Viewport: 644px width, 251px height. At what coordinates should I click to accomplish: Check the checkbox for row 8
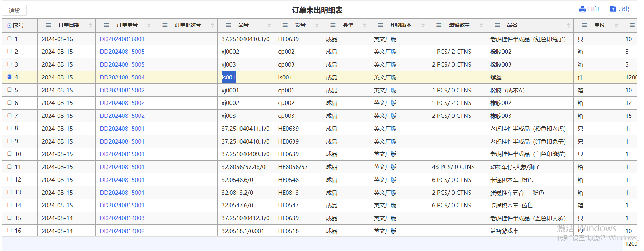pyautogui.click(x=9, y=128)
